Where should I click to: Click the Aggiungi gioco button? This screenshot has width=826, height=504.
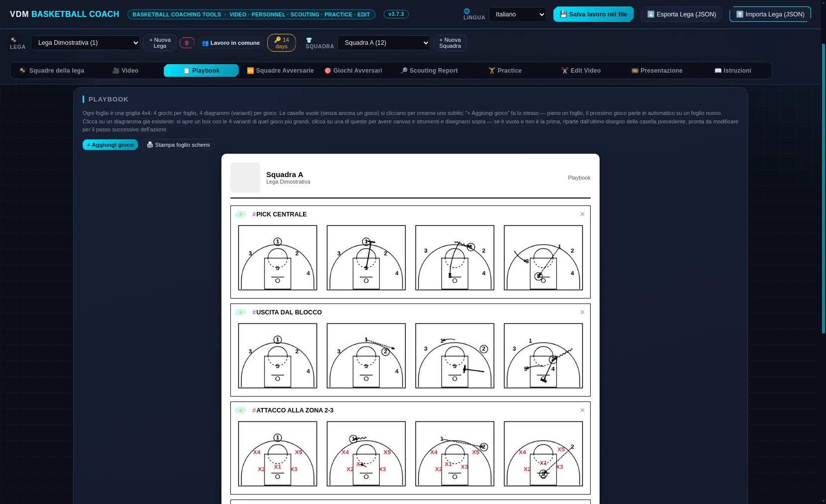[110, 145]
